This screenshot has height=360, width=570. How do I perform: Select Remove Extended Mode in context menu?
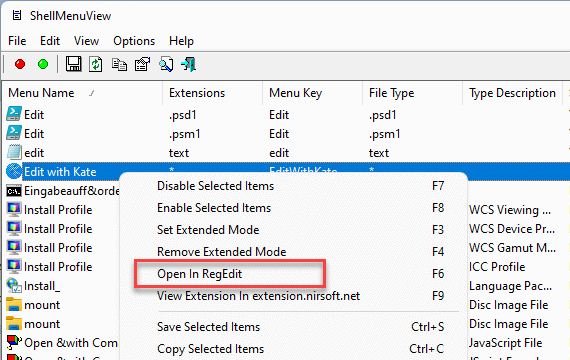tap(294, 252)
